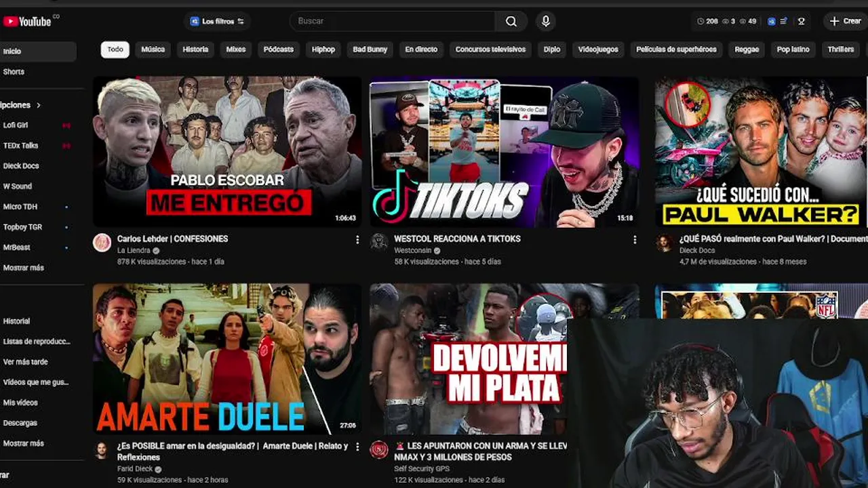Click the YouTube logo
The image size is (868, 488).
[x=27, y=21]
